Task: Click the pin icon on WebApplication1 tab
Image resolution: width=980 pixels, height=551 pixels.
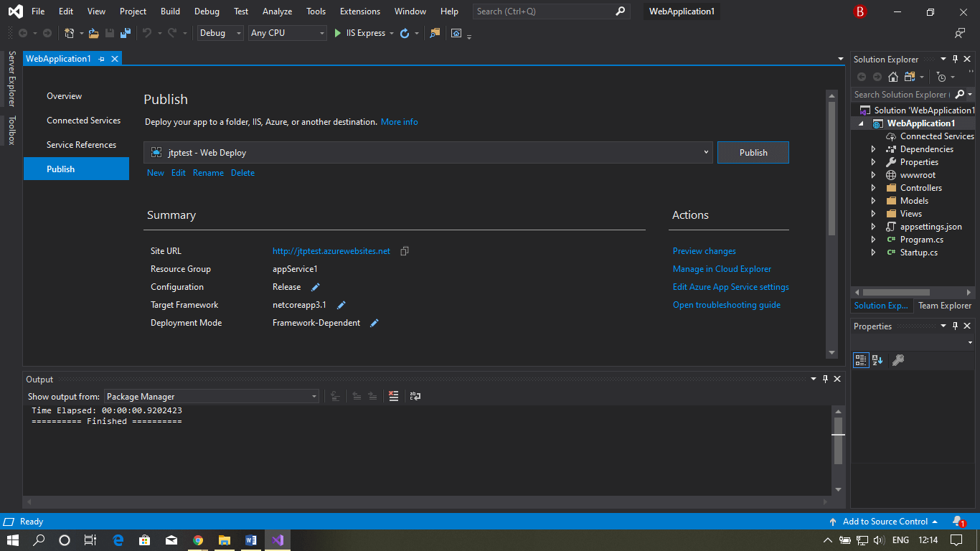Action: [102, 59]
